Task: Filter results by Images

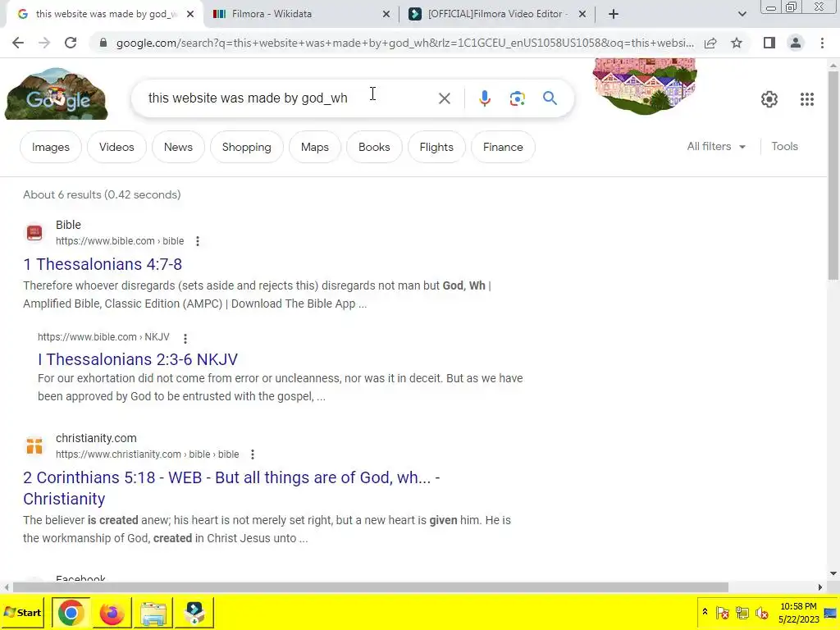Action: point(50,147)
